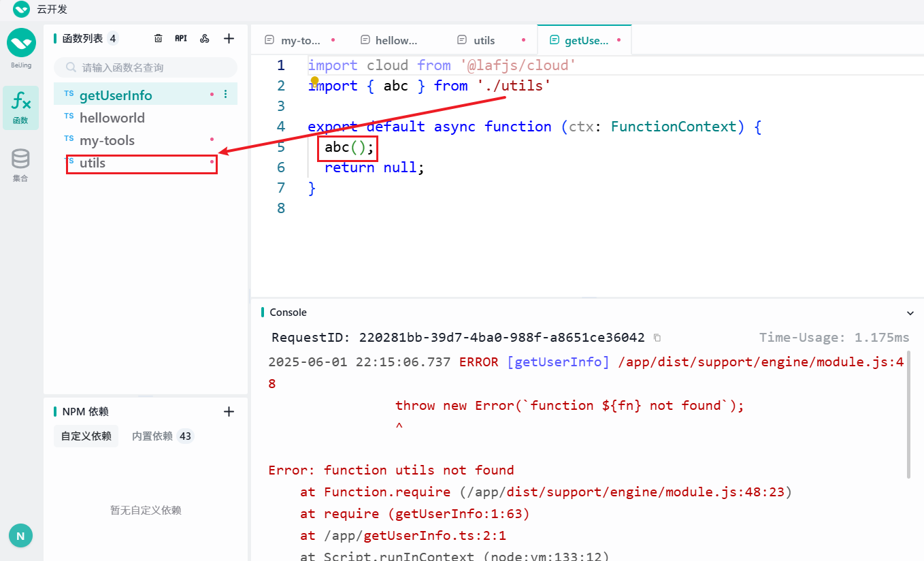Switch to the utils editor tab
This screenshot has height=561, width=924.
[x=484, y=40]
